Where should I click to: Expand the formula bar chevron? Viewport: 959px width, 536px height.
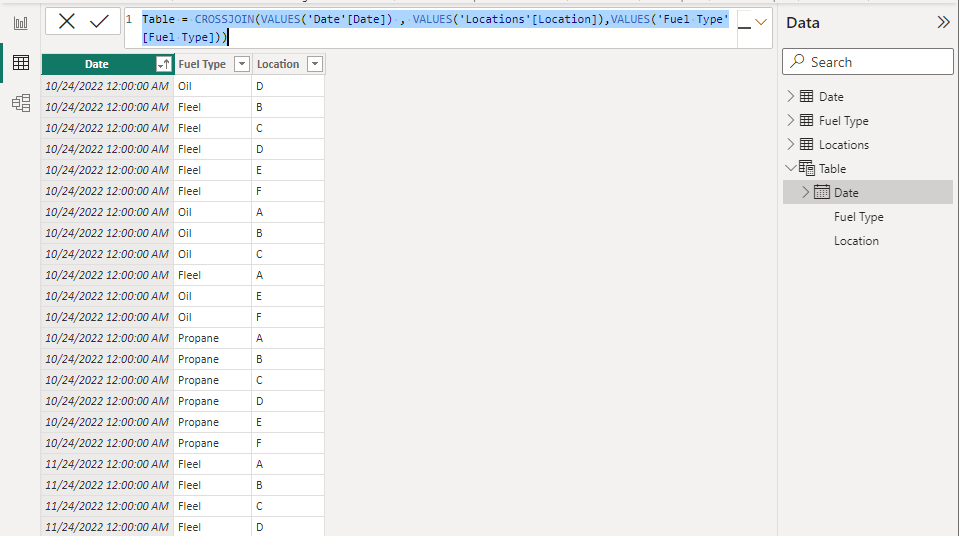(761, 22)
